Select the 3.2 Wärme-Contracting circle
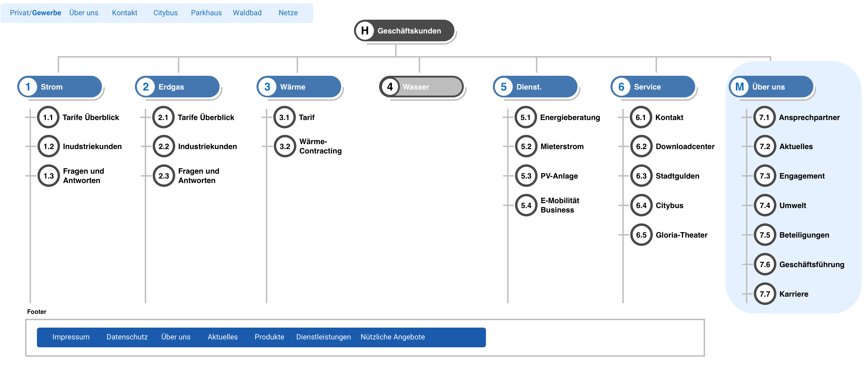Screen dimensions: 868x365 tap(285, 146)
